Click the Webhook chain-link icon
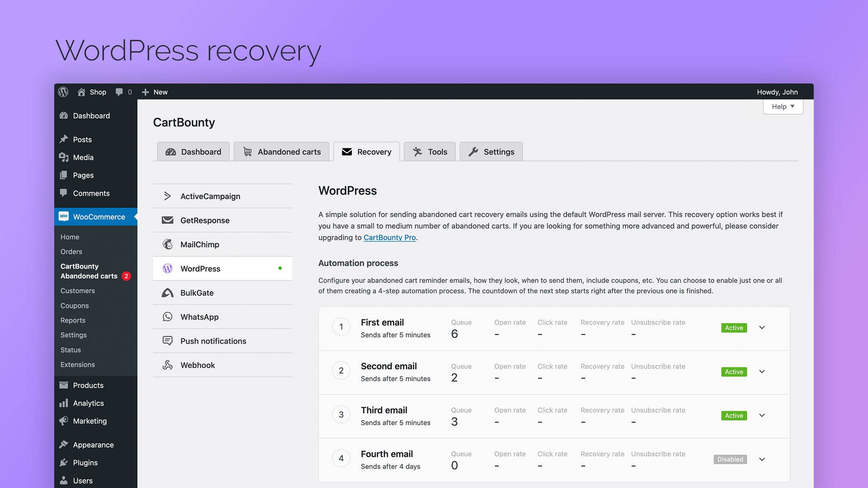Viewport: 868px width, 488px height. click(x=167, y=365)
